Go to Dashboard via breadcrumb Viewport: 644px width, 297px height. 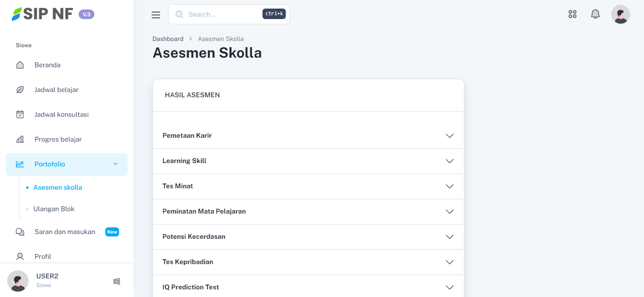[168, 39]
